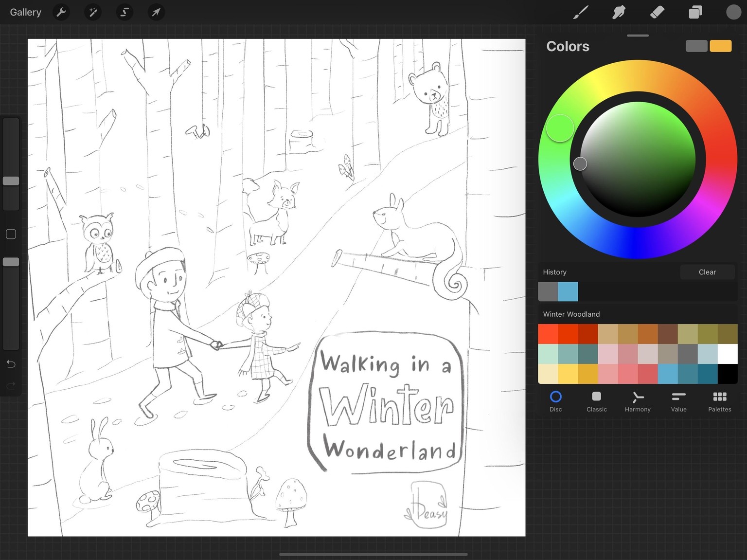Open the Layers panel

click(695, 12)
